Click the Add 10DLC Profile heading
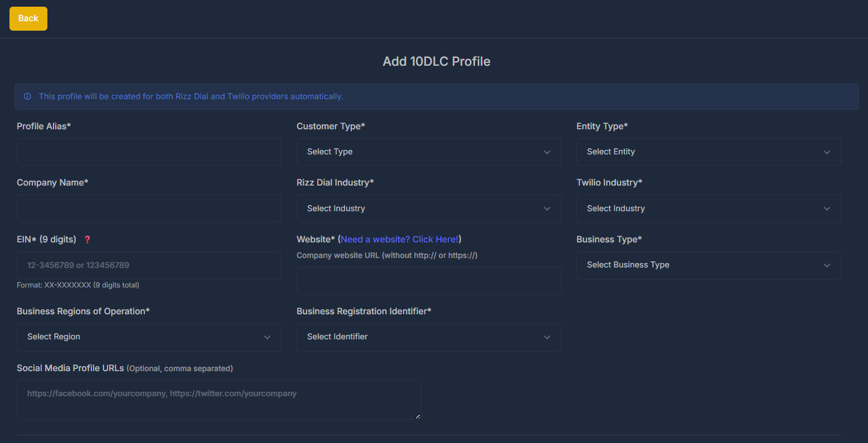Viewport: 868px width, 443px height. click(x=437, y=61)
